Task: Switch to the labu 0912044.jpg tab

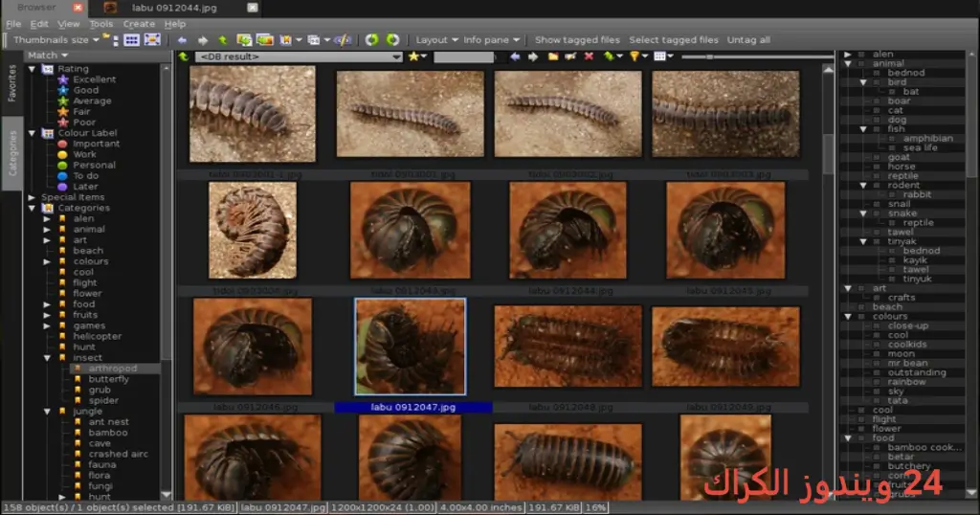Action: coord(174,8)
